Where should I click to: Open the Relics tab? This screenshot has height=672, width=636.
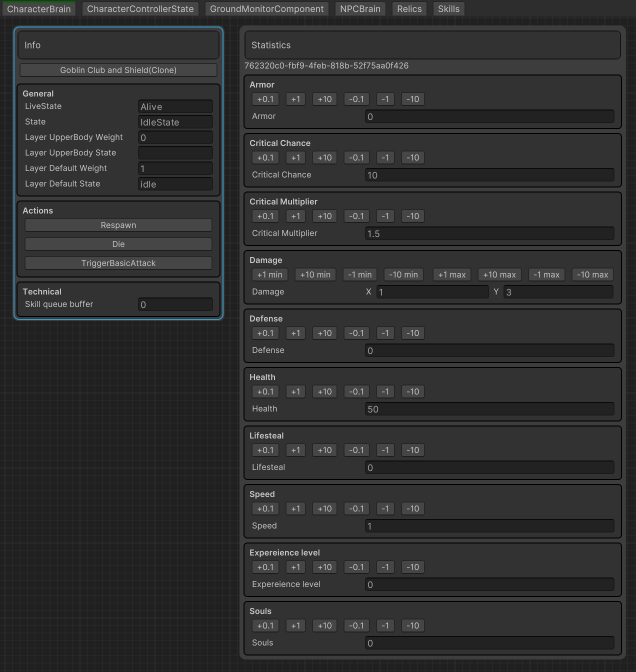click(x=409, y=9)
